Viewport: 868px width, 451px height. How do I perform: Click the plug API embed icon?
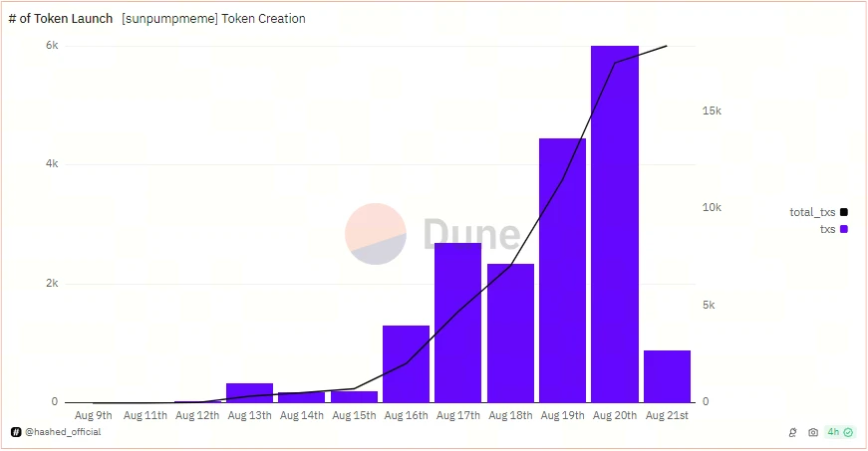coord(792,432)
